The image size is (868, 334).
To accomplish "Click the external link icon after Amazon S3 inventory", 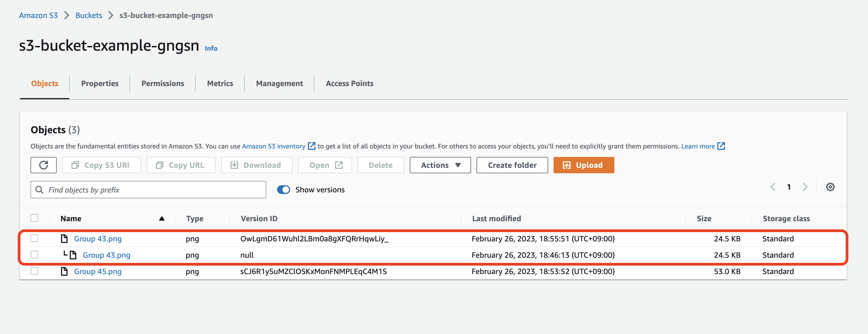I will pos(312,146).
